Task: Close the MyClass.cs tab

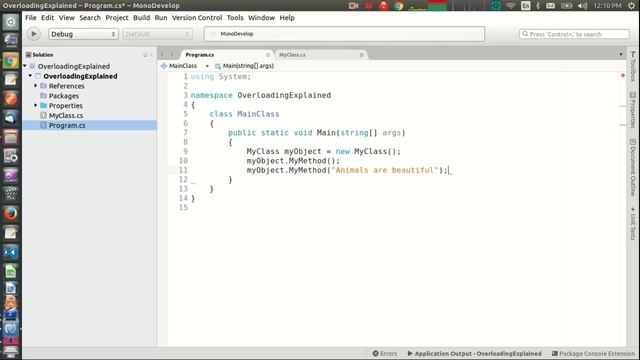Action: [x=361, y=55]
